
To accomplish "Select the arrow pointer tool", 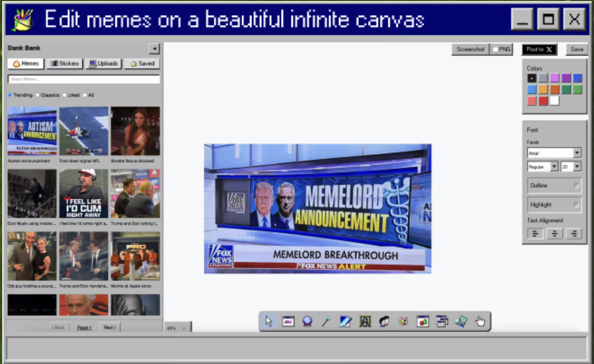I will (269, 321).
